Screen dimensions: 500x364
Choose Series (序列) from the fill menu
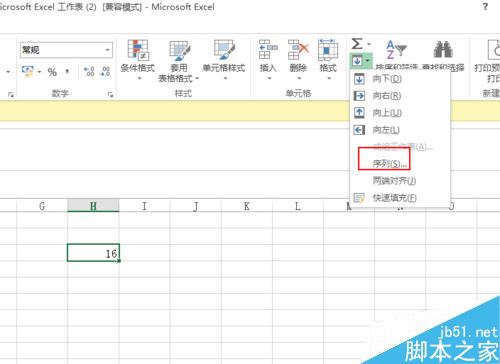(x=400, y=164)
